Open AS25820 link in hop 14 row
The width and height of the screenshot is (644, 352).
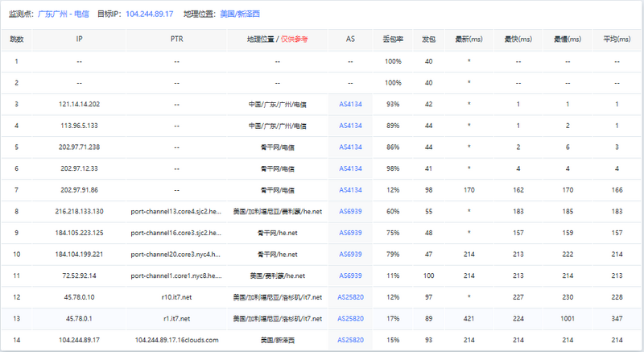(350, 340)
